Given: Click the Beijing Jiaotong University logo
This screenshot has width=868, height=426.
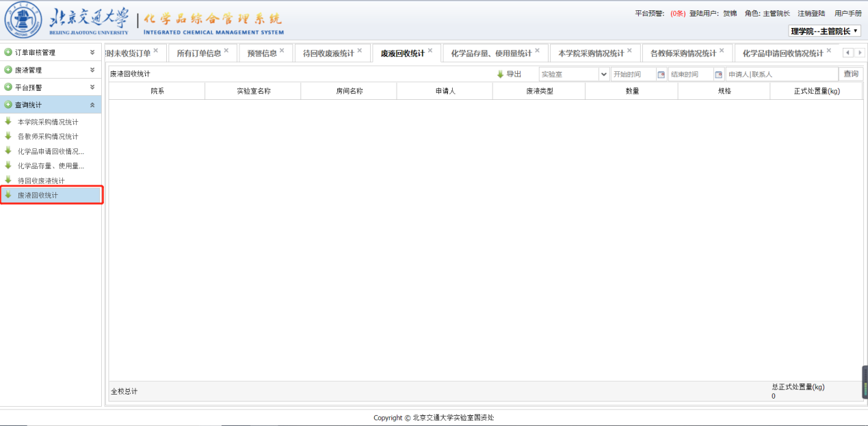Looking at the screenshot, I should tap(23, 21).
